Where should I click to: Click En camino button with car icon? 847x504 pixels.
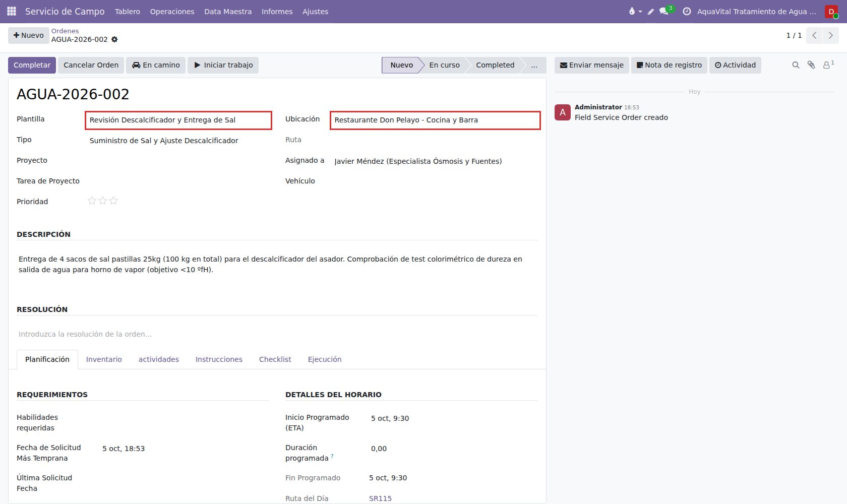(x=156, y=65)
